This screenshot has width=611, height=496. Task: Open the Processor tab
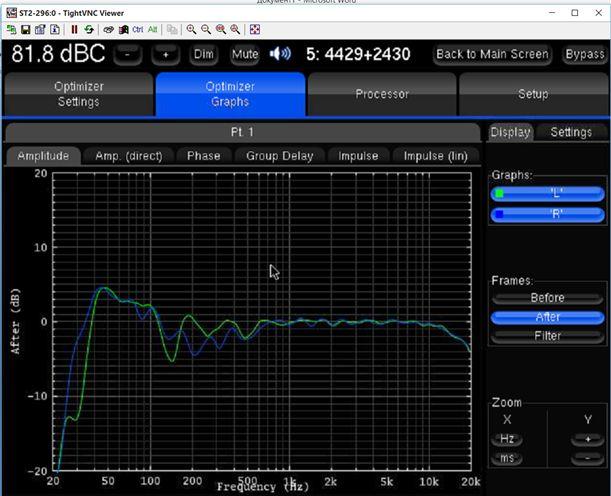tap(382, 94)
